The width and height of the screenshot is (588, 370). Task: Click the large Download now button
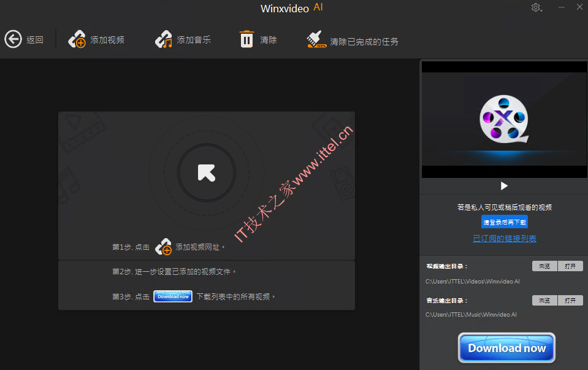pyautogui.click(x=506, y=348)
